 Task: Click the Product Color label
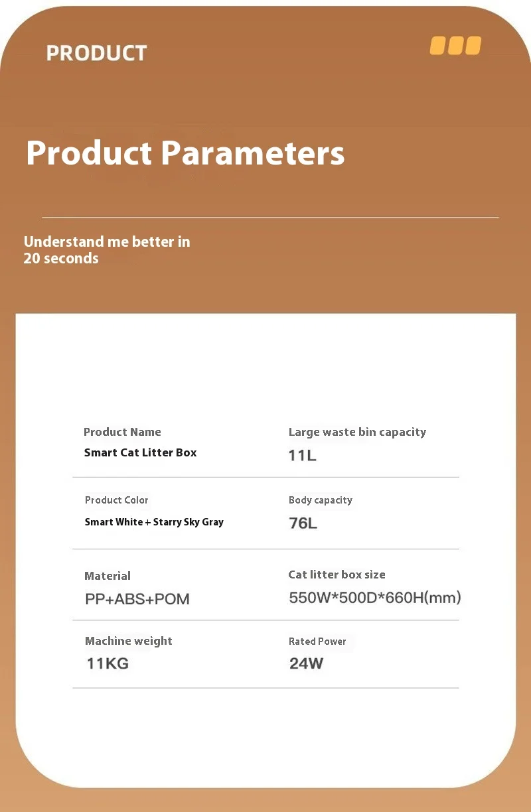coord(116,500)
